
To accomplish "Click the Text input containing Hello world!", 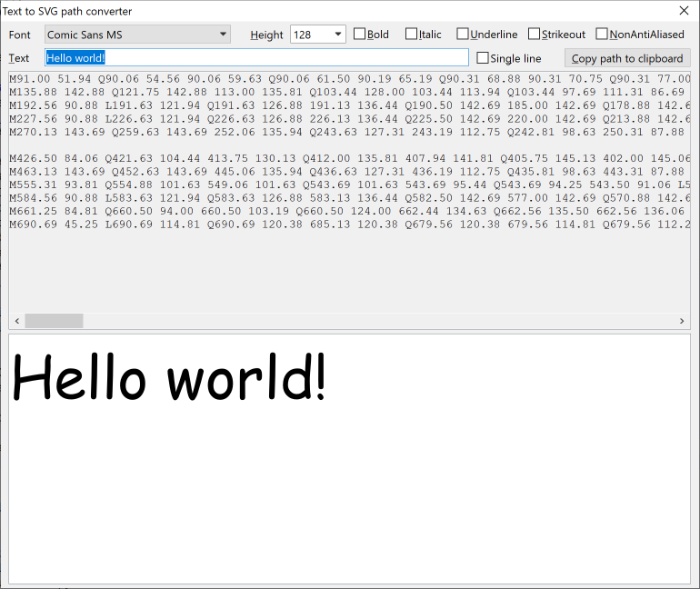I will click(256, 58).
